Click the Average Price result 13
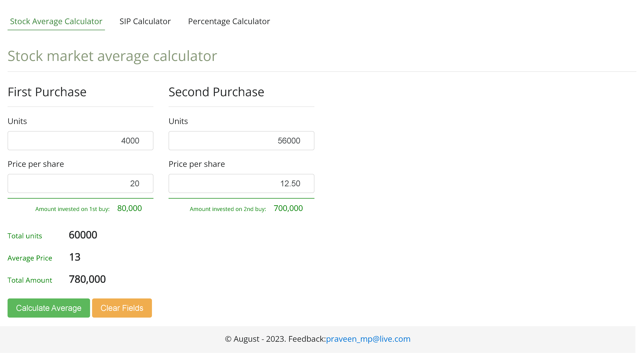Image resolution: width=644 pixels, height=353 pixels. [75, 257]
